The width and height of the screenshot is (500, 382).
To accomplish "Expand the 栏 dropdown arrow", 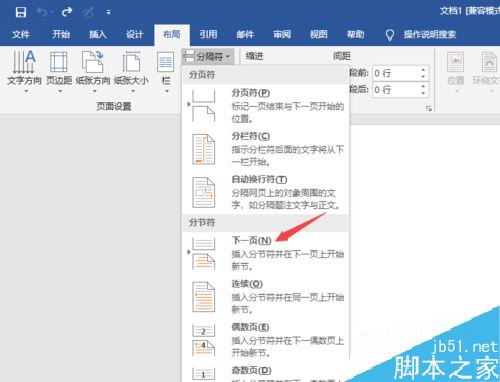I will tap(167, 91).
